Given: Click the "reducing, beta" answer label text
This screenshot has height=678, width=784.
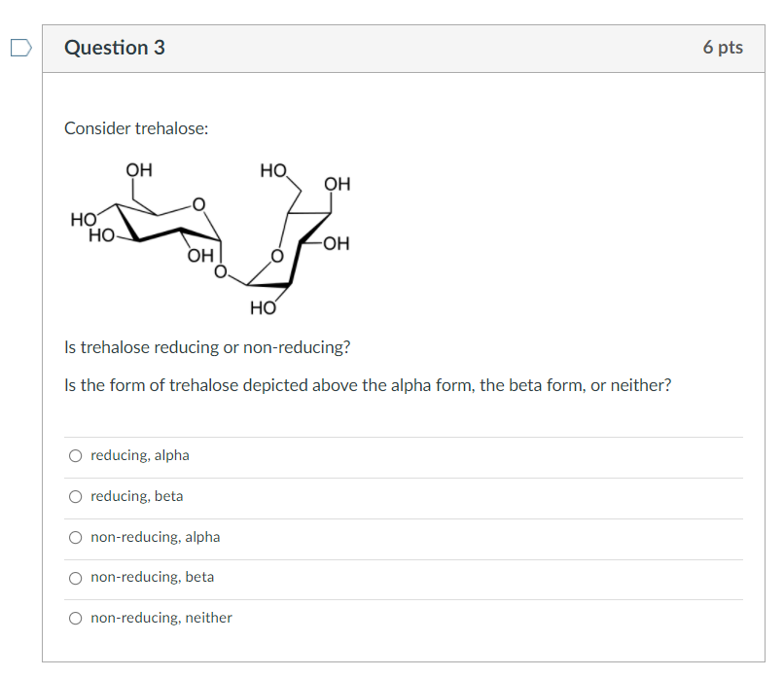Looking at the screenshot, I should (x=136, y=496).
